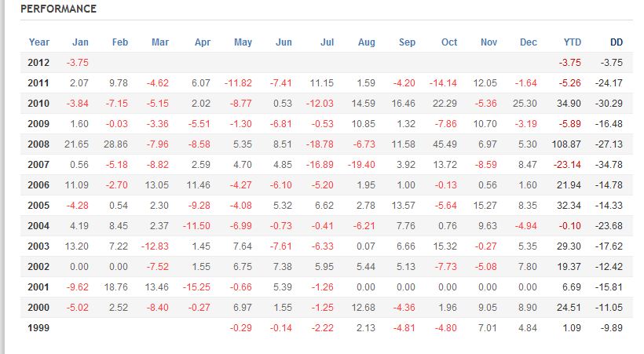The height and width of the screenshot is (354, 644).
Task: Click the 1999 row label
Action: point(38,328)
